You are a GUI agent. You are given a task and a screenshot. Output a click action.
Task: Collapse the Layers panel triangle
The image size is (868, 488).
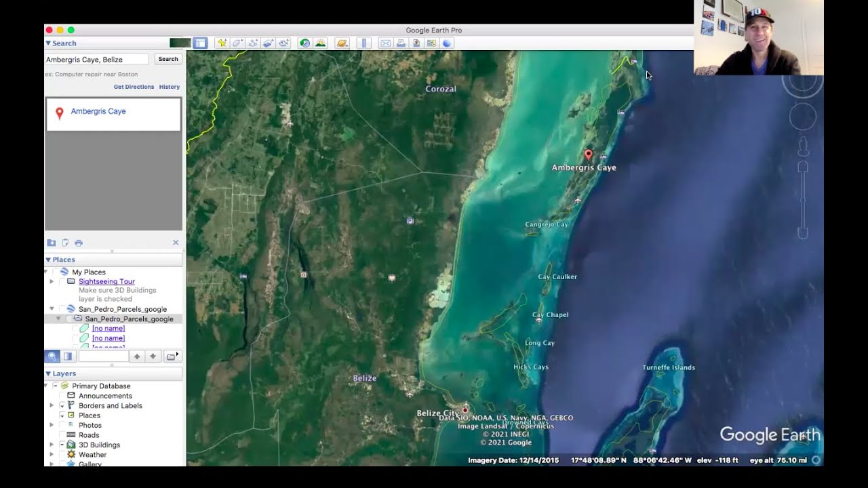pos(48,373)
